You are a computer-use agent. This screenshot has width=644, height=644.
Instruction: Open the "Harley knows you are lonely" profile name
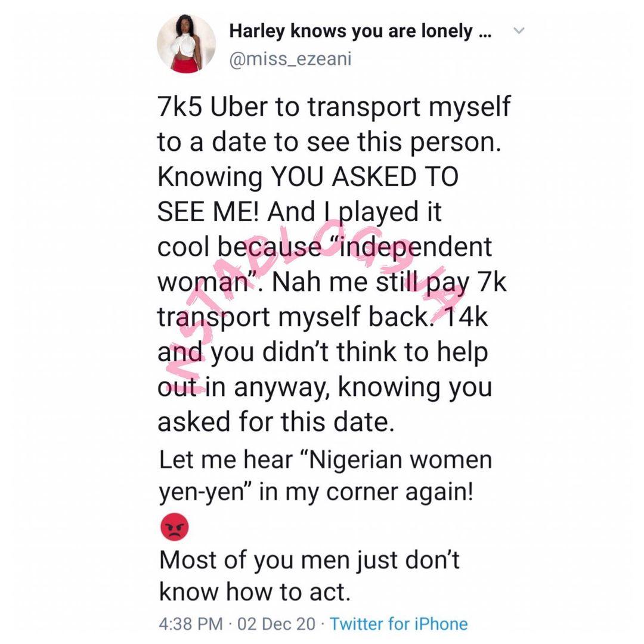(x=360, y=32)
